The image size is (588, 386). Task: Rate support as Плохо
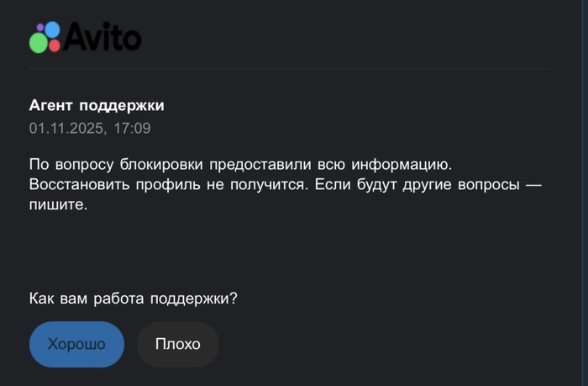click(178, 344)
